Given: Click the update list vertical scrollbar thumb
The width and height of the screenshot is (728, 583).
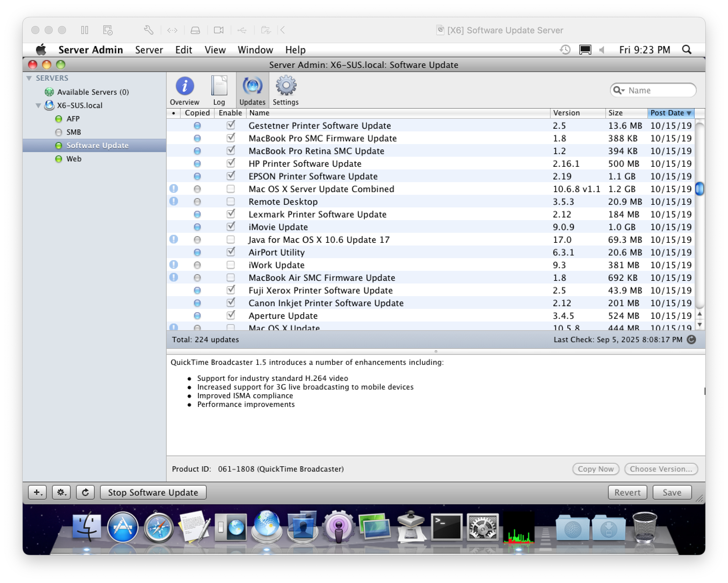Looking at the screenshot, I should click(x=700, y=188).
